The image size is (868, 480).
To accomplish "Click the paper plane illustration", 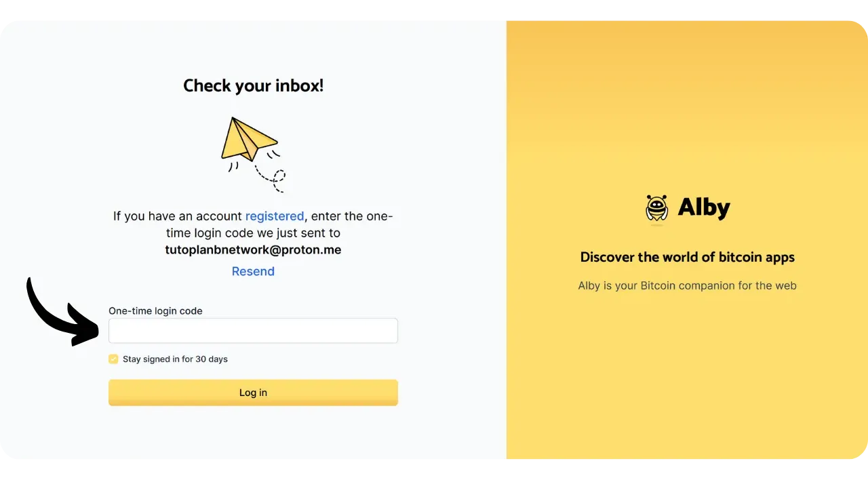I will coord(248,139).
